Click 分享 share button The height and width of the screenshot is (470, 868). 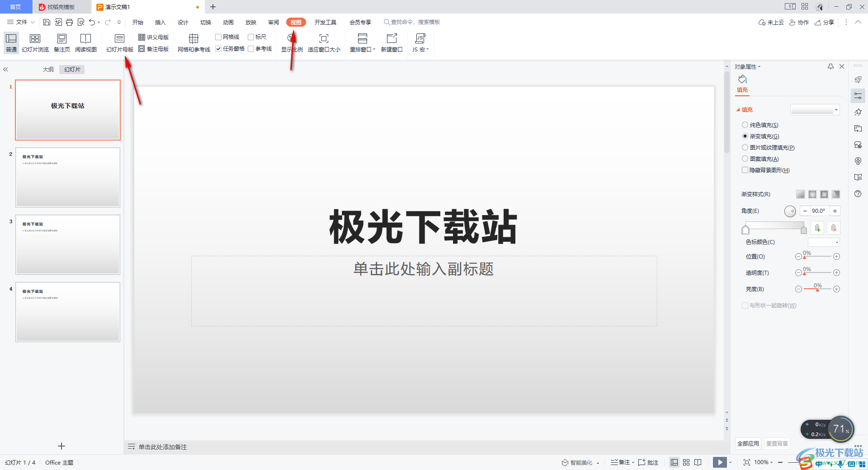824,22
